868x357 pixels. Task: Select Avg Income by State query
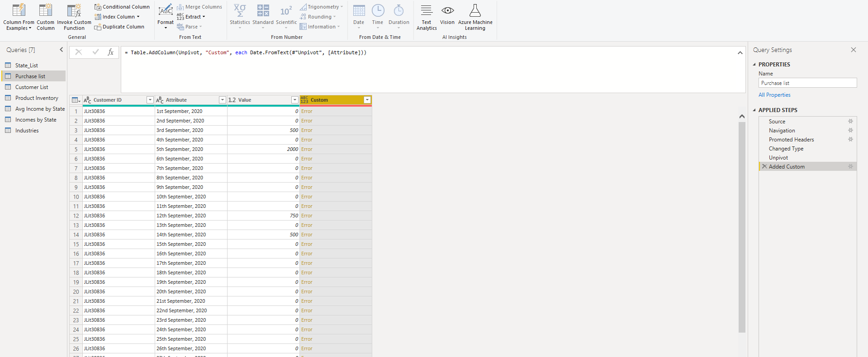coord(34,109)
